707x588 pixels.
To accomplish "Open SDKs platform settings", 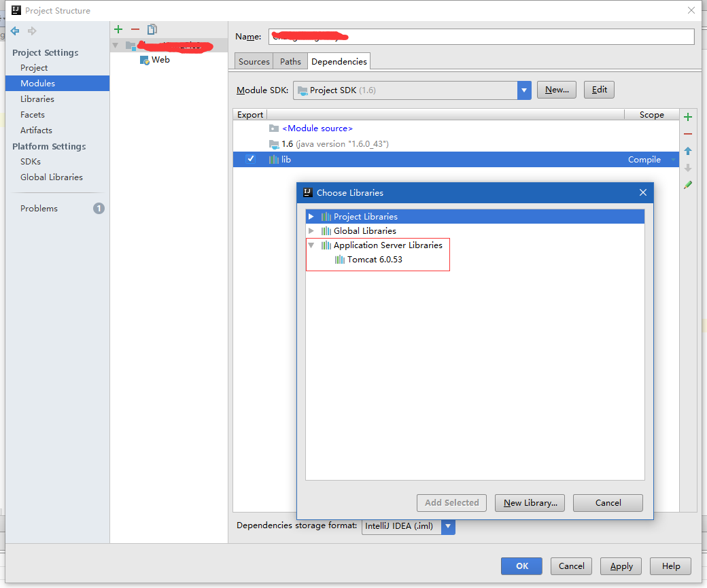I will click(x=30, y=161).
